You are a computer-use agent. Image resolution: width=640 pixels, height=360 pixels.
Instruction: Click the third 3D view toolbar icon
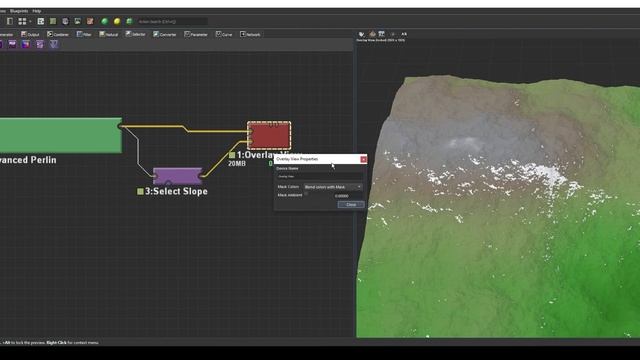click(382, 34)
